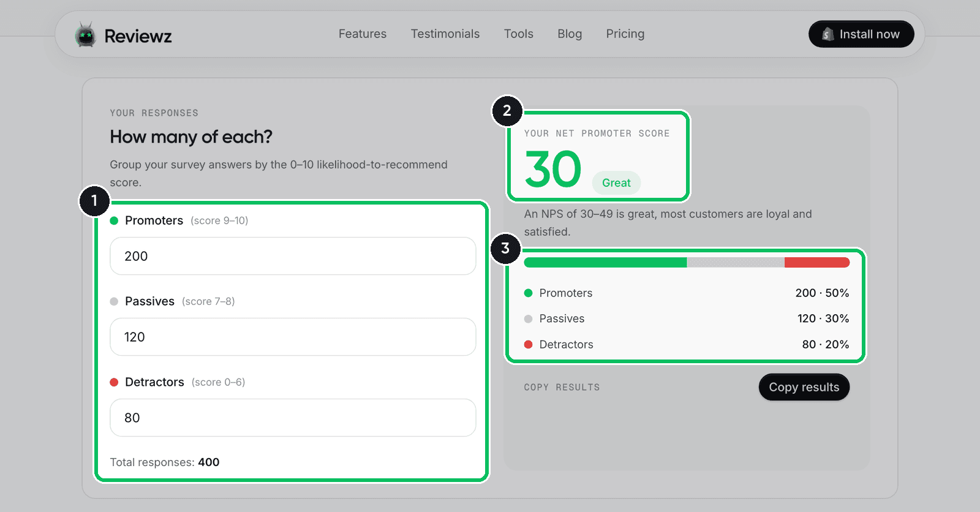Click the "(score 9–10)" hint text

[x=219, y=220]
